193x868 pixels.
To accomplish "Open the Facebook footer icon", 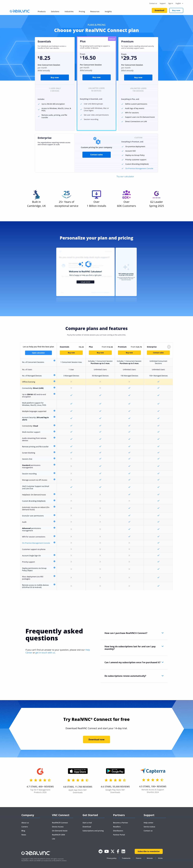I will point(118,851).
